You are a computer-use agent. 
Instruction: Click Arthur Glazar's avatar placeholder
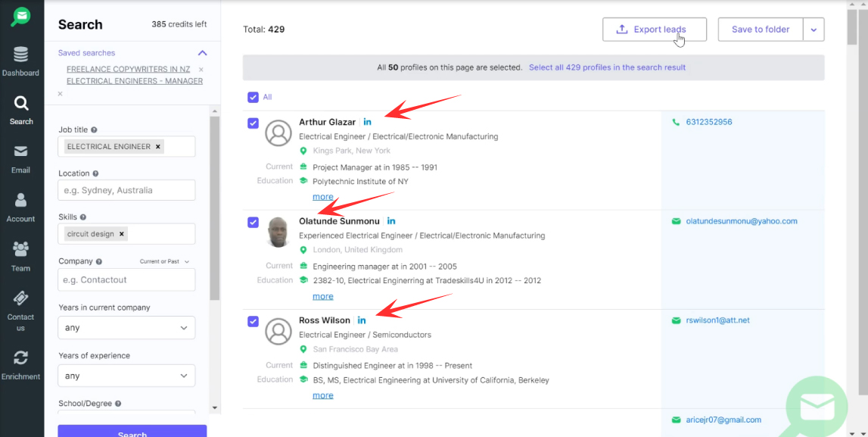tap(278, 133)
